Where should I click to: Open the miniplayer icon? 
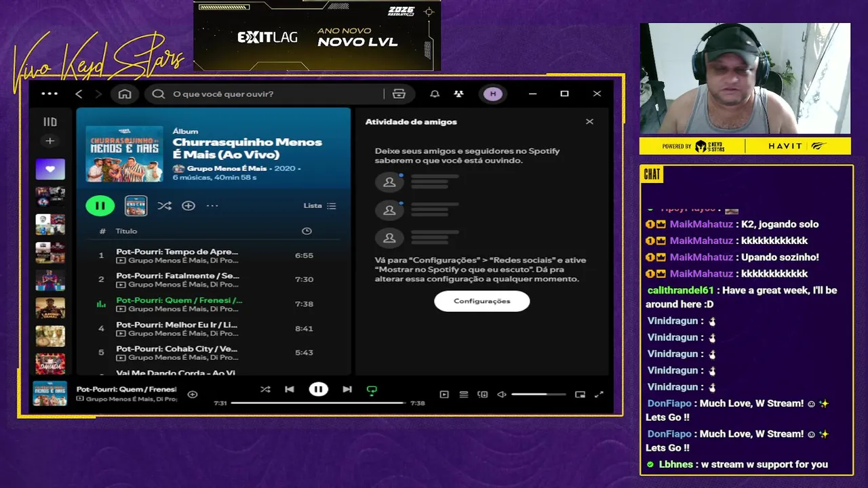(580, 394)
